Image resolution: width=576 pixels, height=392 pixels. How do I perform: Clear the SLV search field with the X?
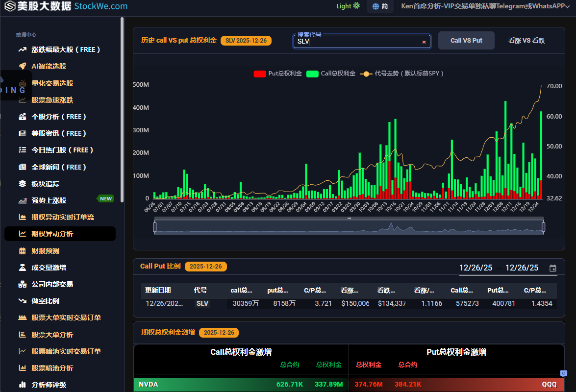tap(424, 42)
